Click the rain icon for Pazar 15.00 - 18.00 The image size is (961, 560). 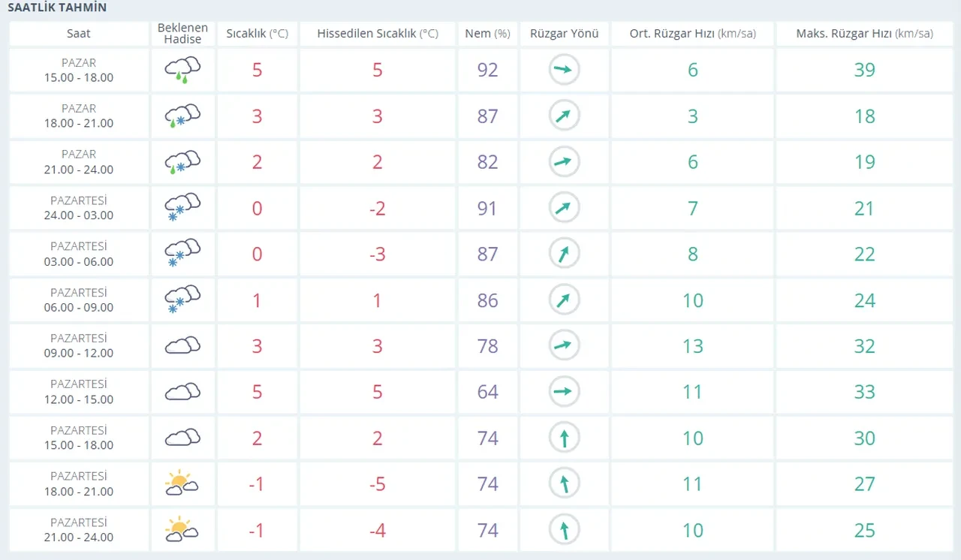pyautogui.click(x=182, y=69)
